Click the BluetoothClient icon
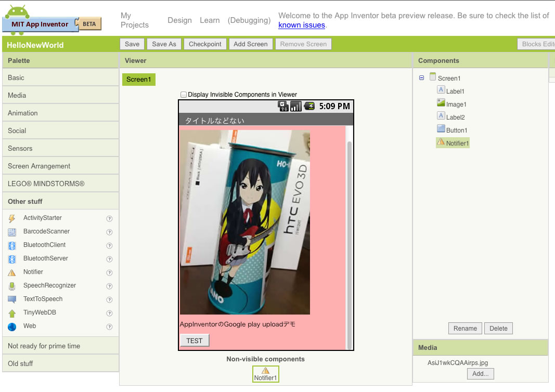 pos(12,245)
